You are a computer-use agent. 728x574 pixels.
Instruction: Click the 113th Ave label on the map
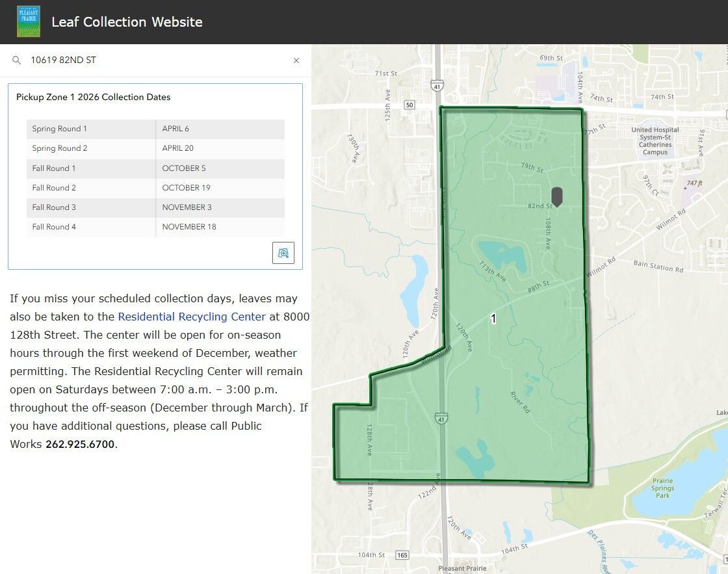point(492,271)
